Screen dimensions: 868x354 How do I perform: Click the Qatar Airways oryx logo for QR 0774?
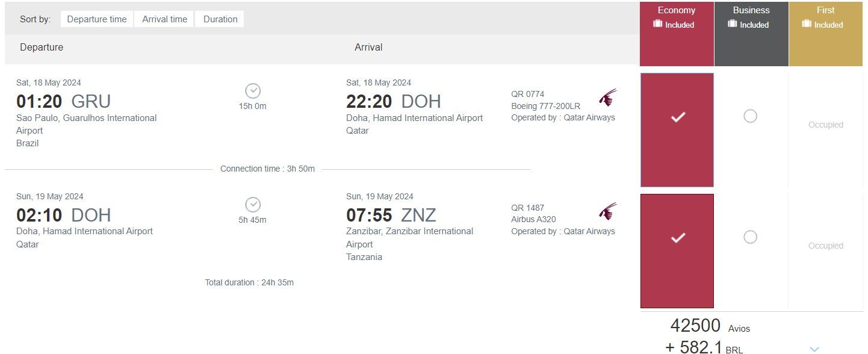[x=608, y=97]
